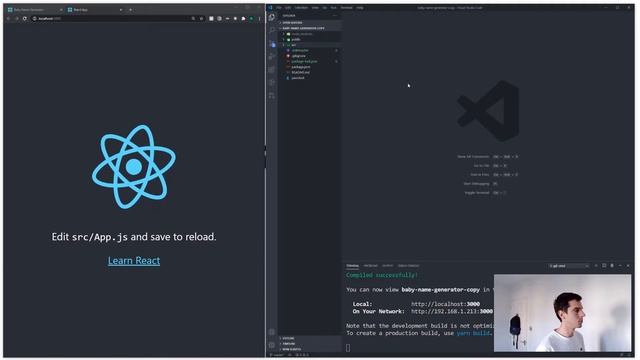The height and width of the screenshot is (360, 640).
Task: Open the Run menu in VS Code
Action: tap(333, 8)
